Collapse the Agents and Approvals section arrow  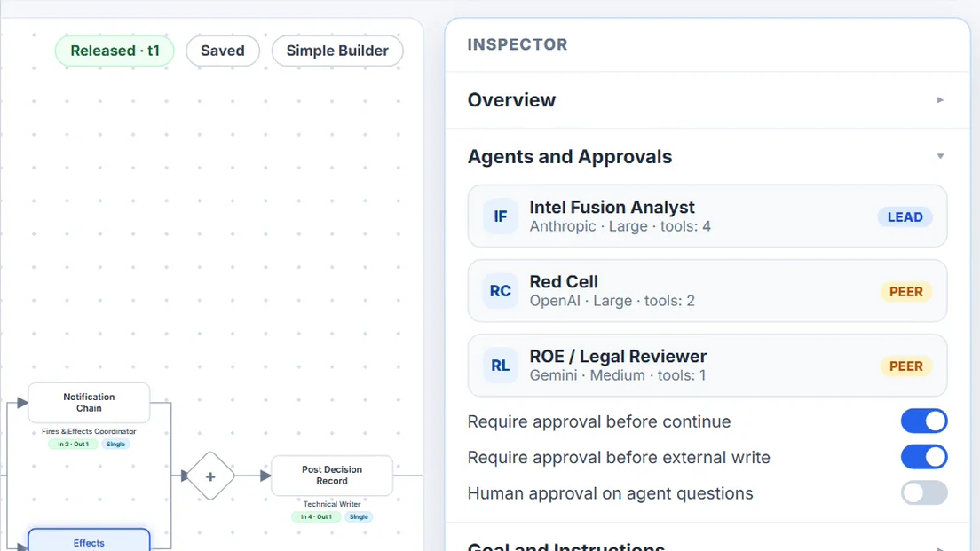[x=940, y=156]
